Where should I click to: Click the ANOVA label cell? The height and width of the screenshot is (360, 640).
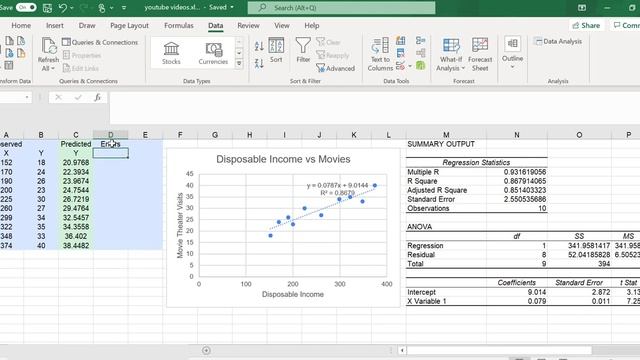pyautogui.click(x=446, y=227)
